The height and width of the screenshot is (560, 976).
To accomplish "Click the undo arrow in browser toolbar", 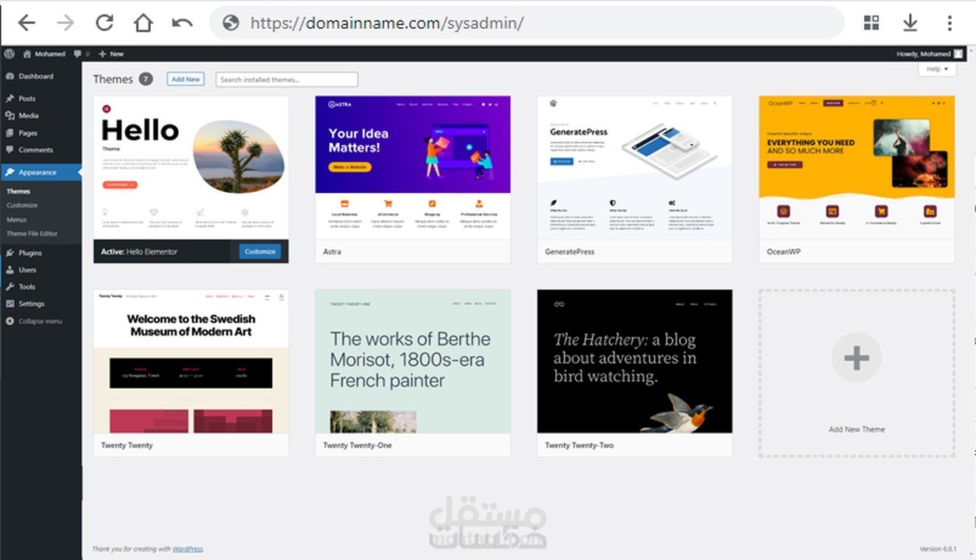I will (182, 23).
